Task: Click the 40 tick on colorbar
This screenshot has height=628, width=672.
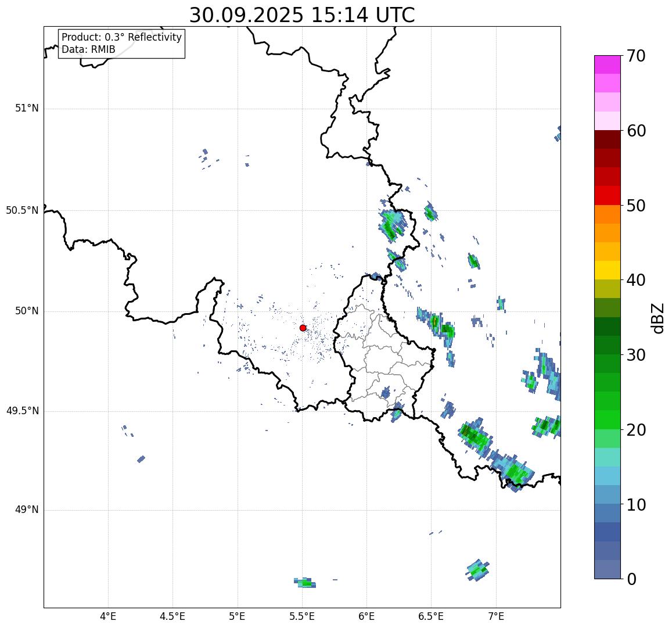Action: point(636,281)
